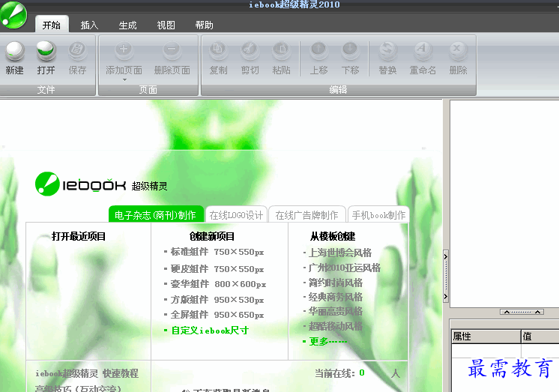Click the iebook application orb button
This screenshot has width=559, height=392.
13,14
